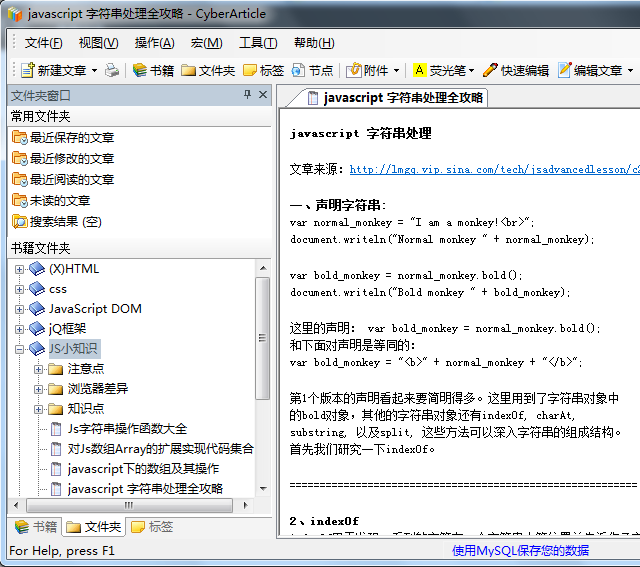
Task: Expand the 浏览器差异 subfolder
Action: (39, 389)
